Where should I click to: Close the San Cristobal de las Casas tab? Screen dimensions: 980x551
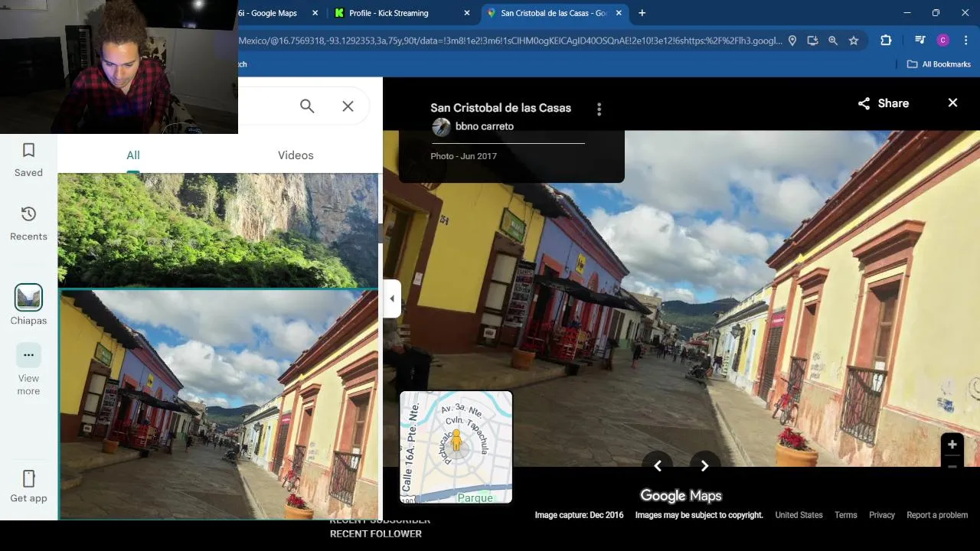(619, 13)
